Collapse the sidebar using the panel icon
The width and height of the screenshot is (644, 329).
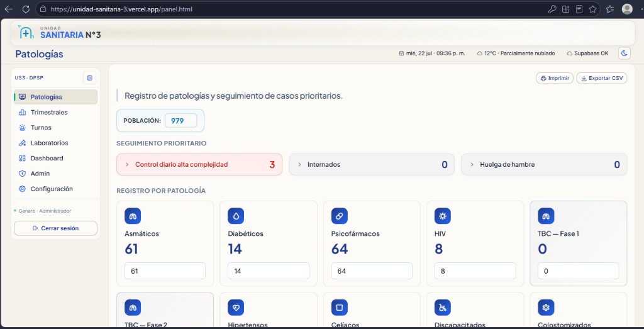(x=89, y=78)
